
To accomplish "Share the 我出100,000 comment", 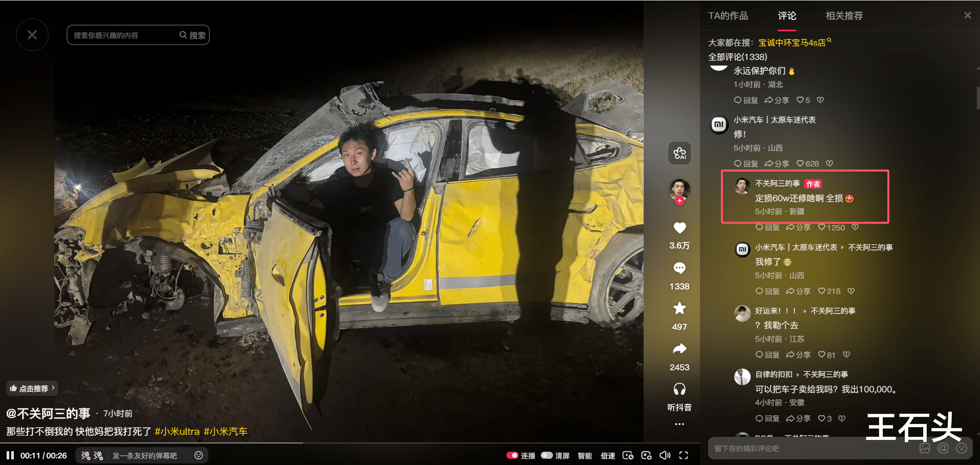I will point(798,418).
